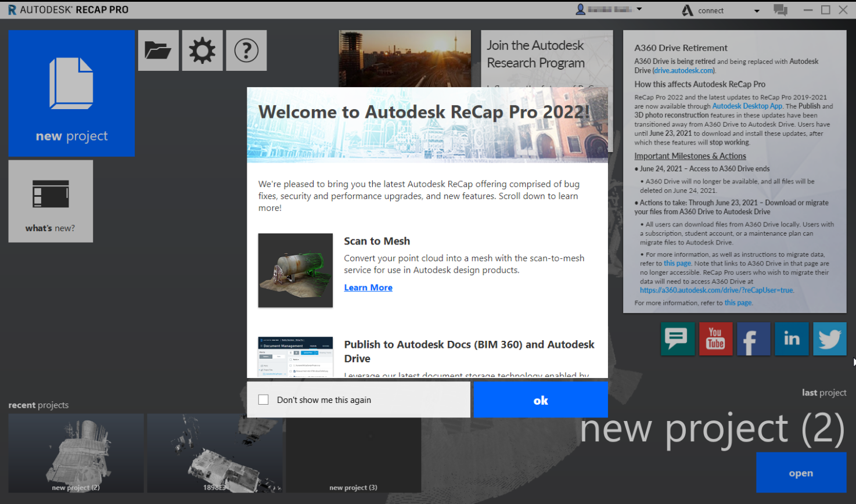The image size is (856, 504).
Task: Select the 1898E3 recent project thumbnail
Action: coord(215,453)
